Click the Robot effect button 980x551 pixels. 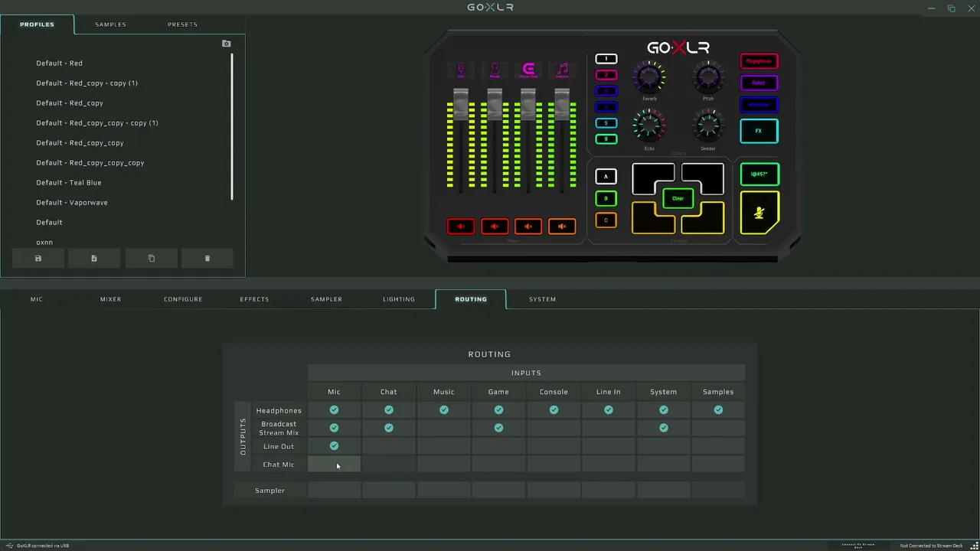pyautogui.click(x=759, y=83)
